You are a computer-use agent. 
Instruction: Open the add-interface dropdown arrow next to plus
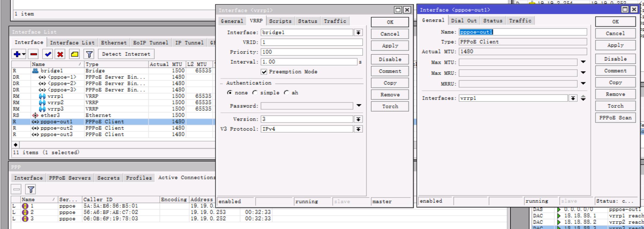coord(24,54)
